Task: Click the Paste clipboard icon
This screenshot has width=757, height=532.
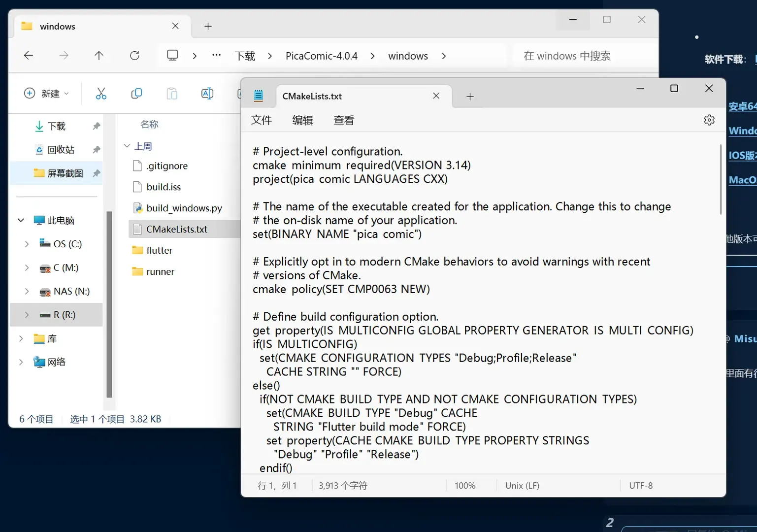Action: coord(172,94)
